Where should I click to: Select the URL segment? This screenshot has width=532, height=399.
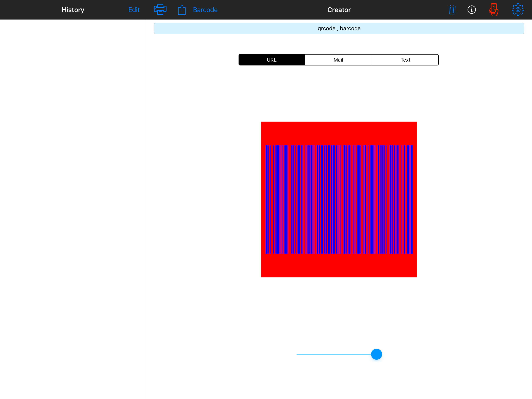click(271, 60)
